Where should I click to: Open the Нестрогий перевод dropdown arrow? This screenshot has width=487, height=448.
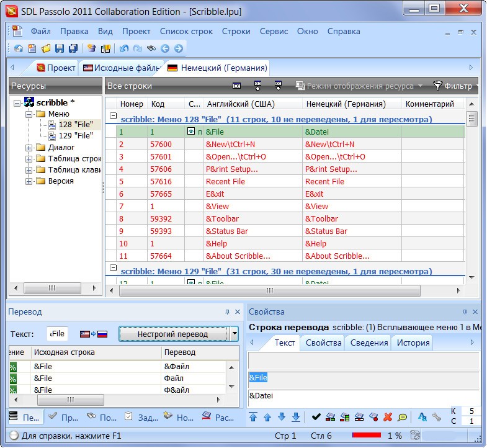coord(235,334)
